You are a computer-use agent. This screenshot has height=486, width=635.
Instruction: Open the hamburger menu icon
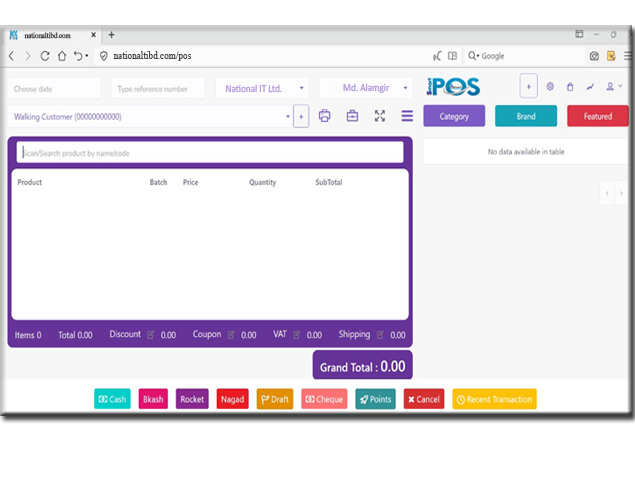pos(407,116)
